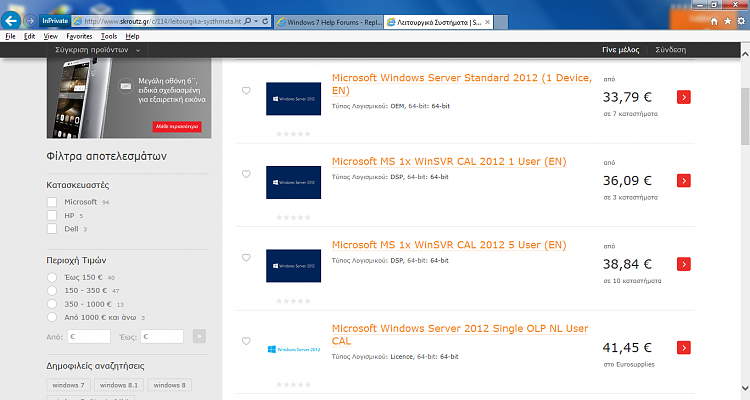Open Microsoft MS 1x WinSVR CAL 1 User link
The image size is (750, 400).
point(449,161)
